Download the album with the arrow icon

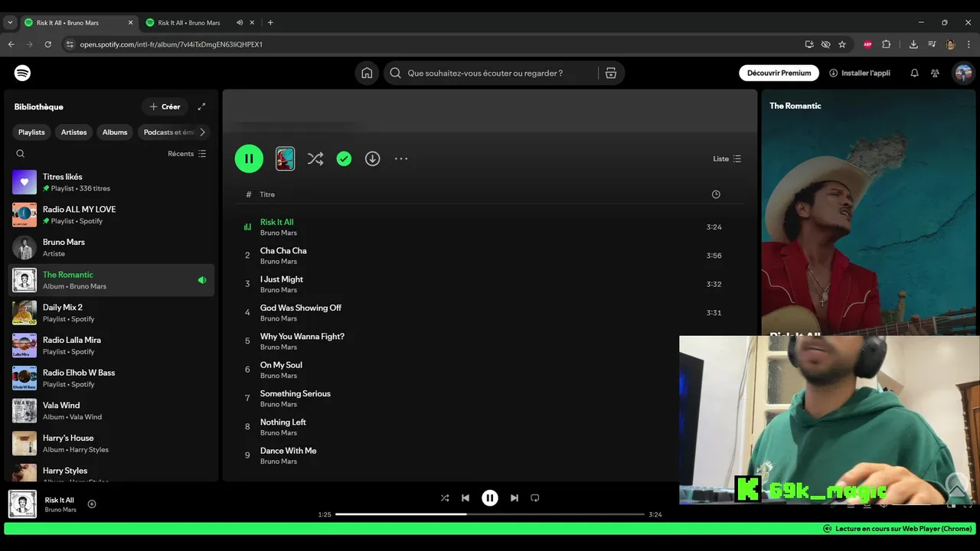pyautogui.click(x=372, y=158)
